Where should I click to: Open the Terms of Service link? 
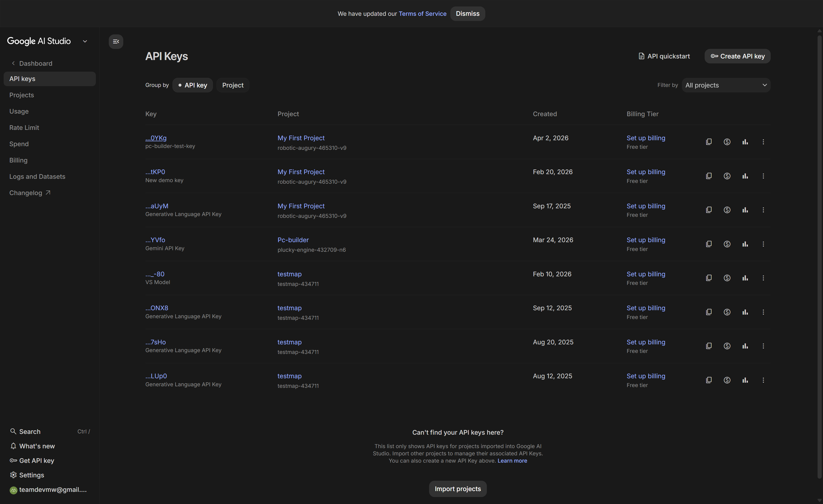pos(423,14)
